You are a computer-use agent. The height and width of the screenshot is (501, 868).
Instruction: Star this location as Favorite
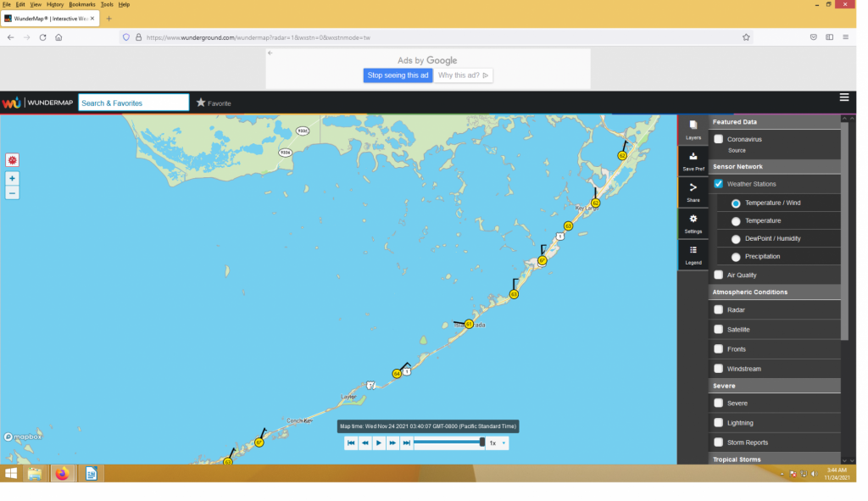214,103
